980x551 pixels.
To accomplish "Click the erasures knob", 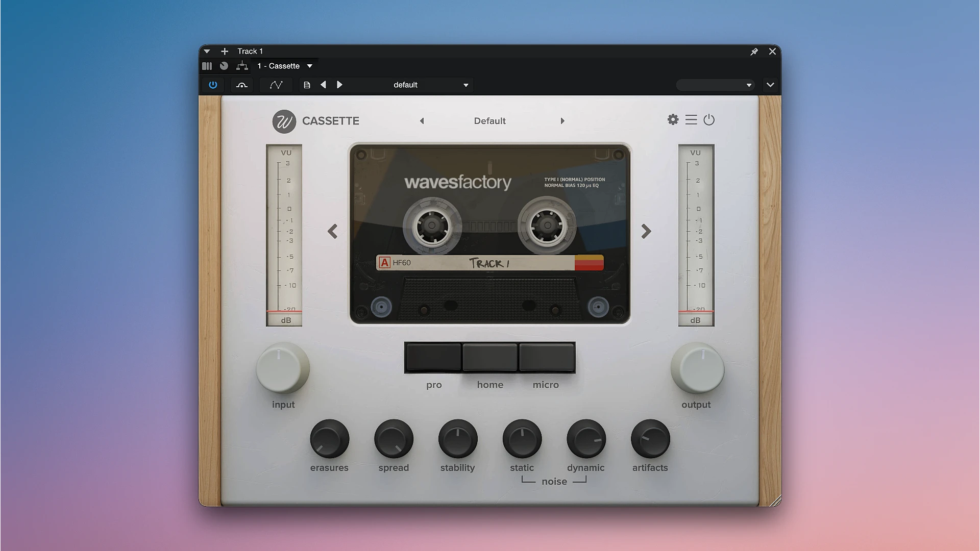I will 329,439.
